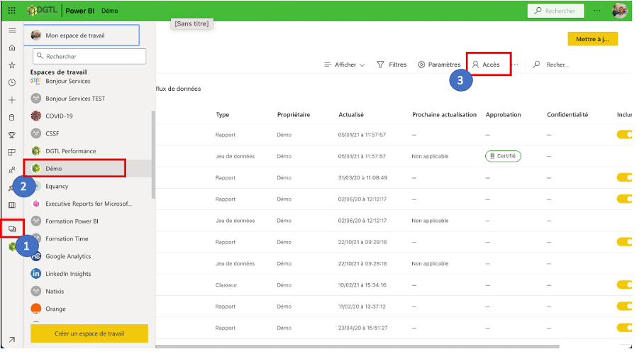This screenshot has height=359, width=644.
Task: Open Apps grid icon in the sidebar
Action: click(x=12, y=153)
